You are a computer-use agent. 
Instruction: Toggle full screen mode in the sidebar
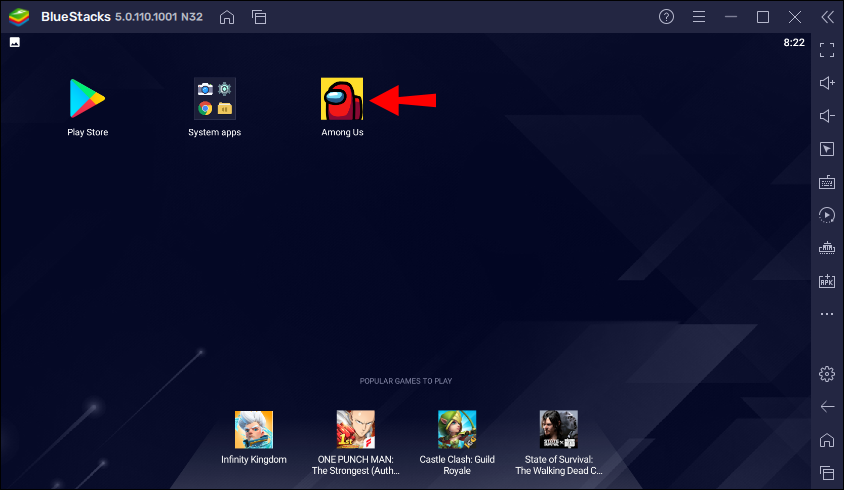tap(827, 50)
